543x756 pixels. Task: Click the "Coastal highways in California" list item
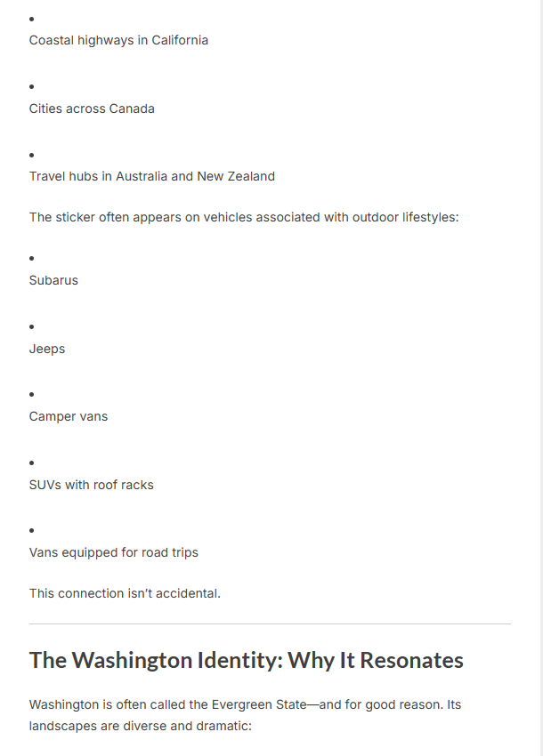118,40
